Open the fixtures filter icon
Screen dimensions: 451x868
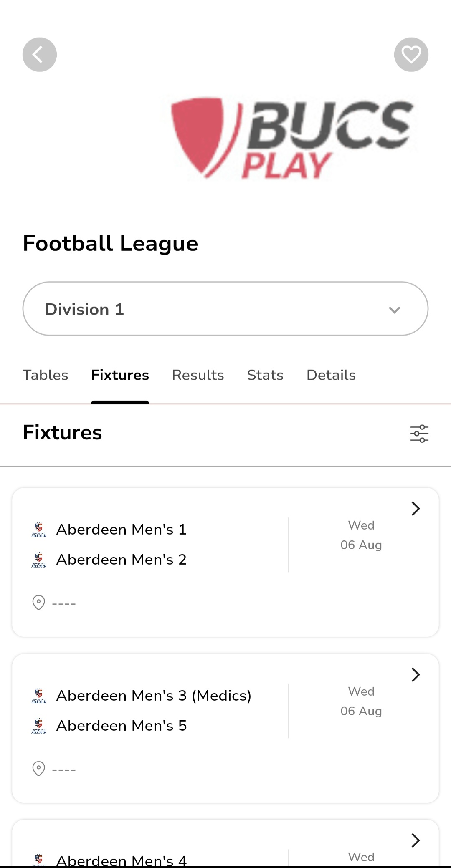[419, 434]
